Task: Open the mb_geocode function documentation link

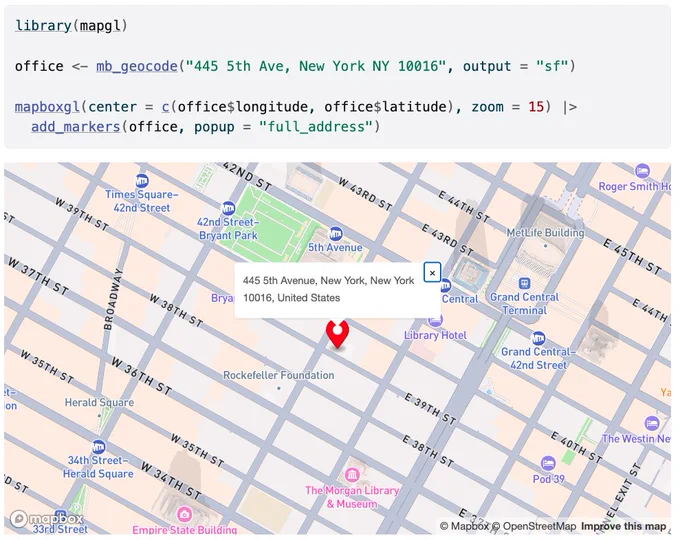Action: point(137,66)
